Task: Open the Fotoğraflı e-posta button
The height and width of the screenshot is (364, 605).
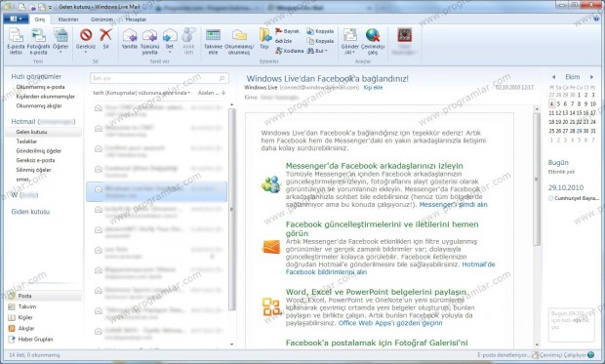Action: (x=38, y=41)
